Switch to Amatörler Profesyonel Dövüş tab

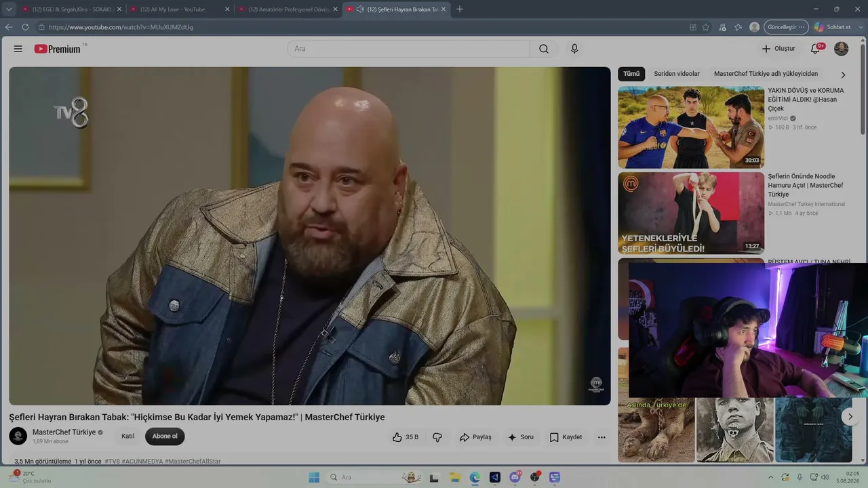289,9
